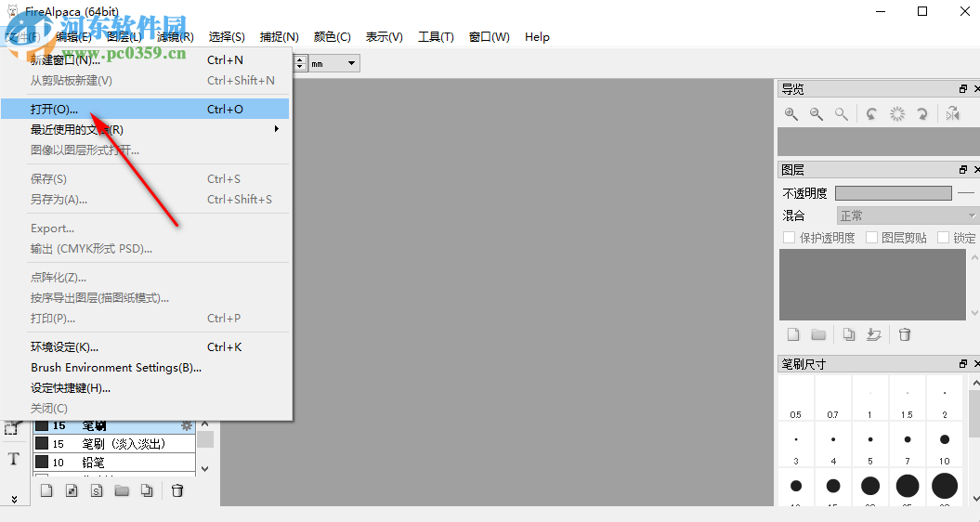
Task: Click the toolbar spin box up arrow
Action: [300, 59]
